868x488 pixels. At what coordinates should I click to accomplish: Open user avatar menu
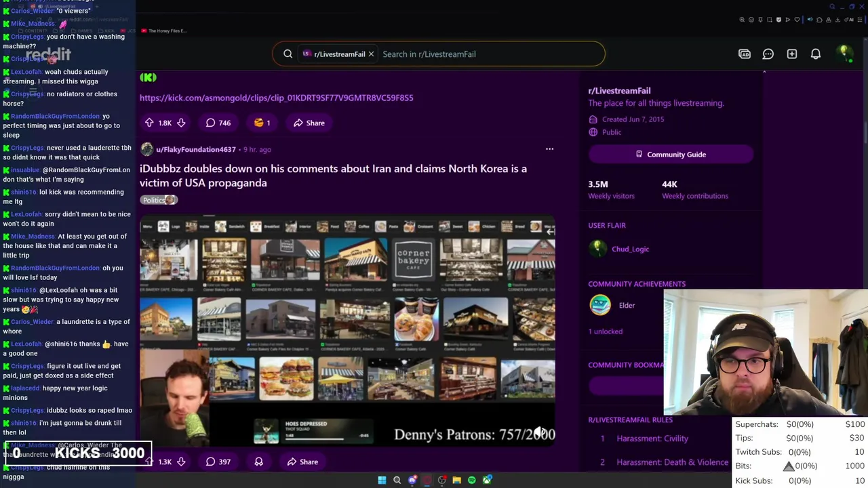pos(844,54)
